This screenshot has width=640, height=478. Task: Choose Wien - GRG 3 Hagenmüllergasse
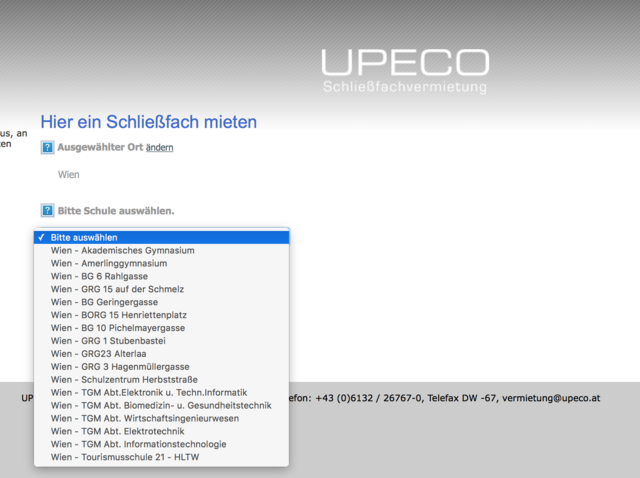pyautogui.click(x=162, y=367)
